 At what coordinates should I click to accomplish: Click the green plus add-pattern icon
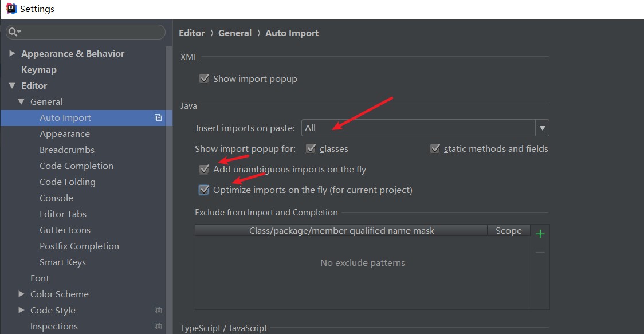[x=540, y=234]
